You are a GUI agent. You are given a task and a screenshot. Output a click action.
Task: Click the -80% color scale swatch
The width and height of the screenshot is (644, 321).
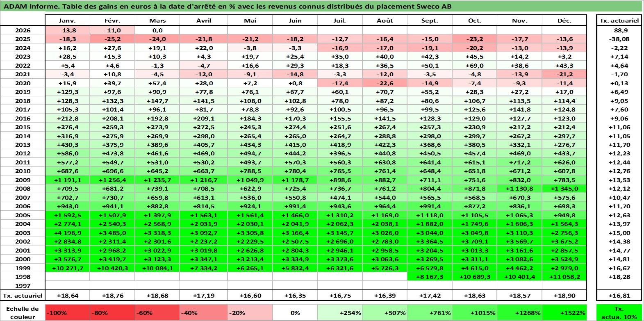click(112, 312)
